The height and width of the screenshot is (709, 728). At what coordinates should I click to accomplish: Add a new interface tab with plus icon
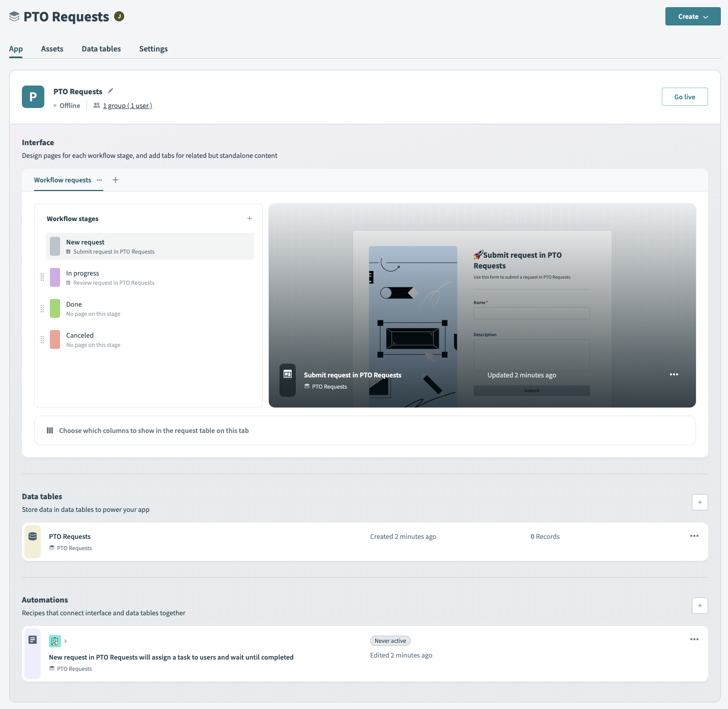[x=116, y=180]
